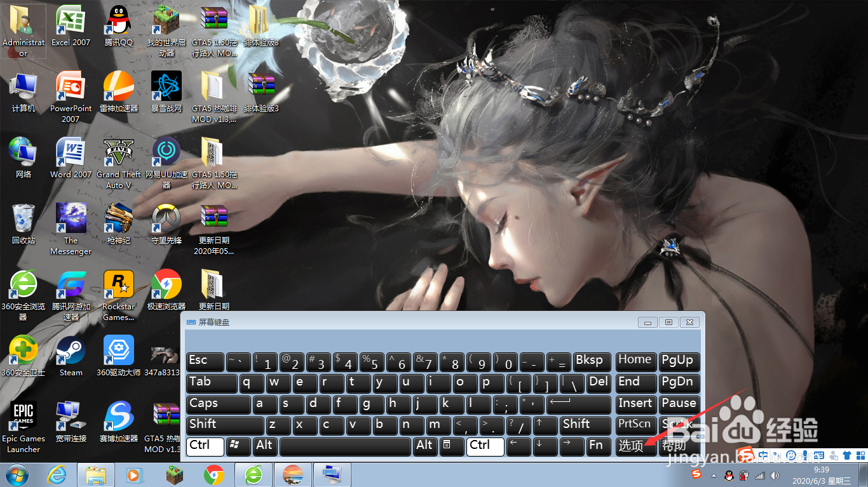Launch 360驱动大师 from the desktop
The image size is (868, 487).
119,356
